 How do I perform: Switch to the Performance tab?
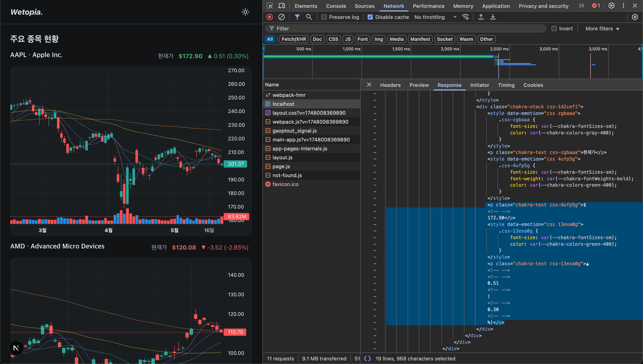point(428,6)
